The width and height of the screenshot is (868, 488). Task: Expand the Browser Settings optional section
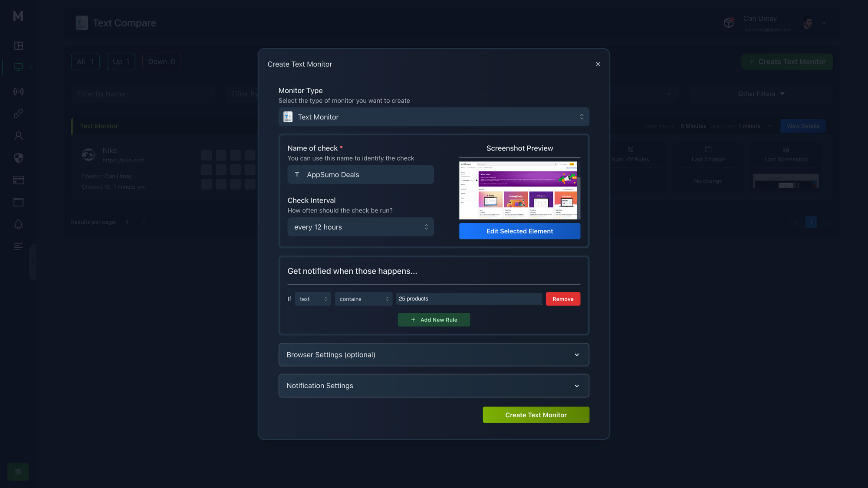[434, 354]
